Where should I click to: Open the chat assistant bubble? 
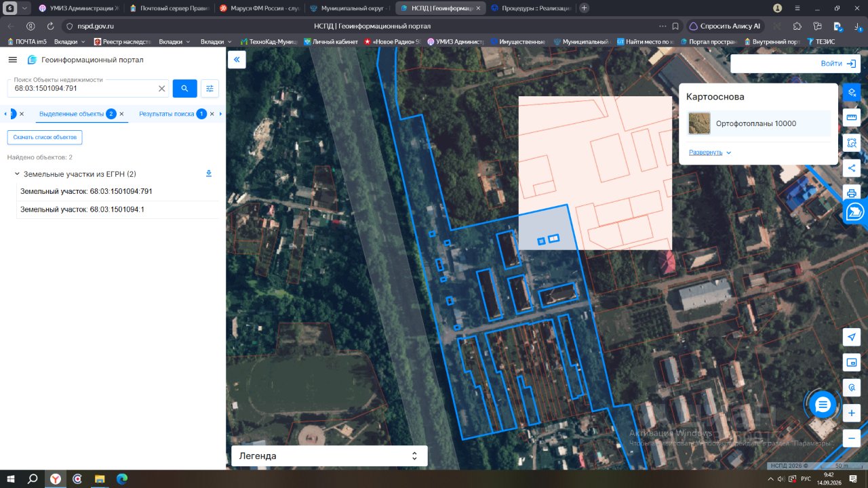tap(823, 405)
